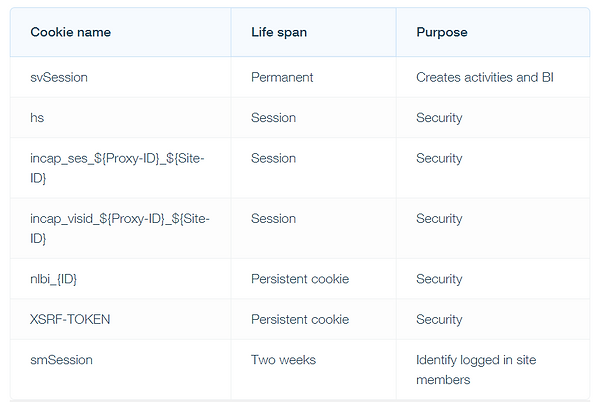600x402 pixels.
Task: Select the smSession cookie name
Action: 61,360
